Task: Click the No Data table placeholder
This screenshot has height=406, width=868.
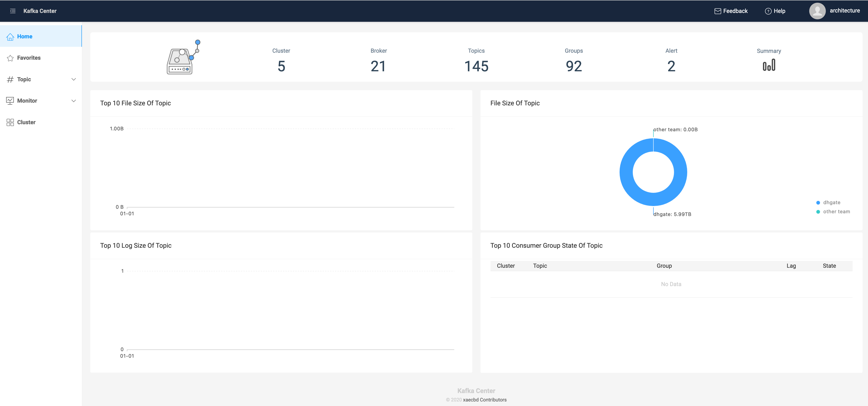Action: (671, 284)
